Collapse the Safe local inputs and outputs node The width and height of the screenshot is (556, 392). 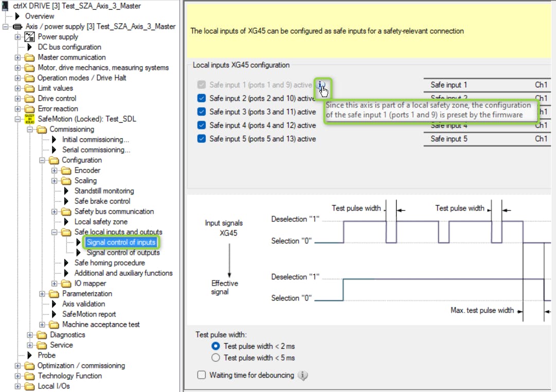(54, 232)
